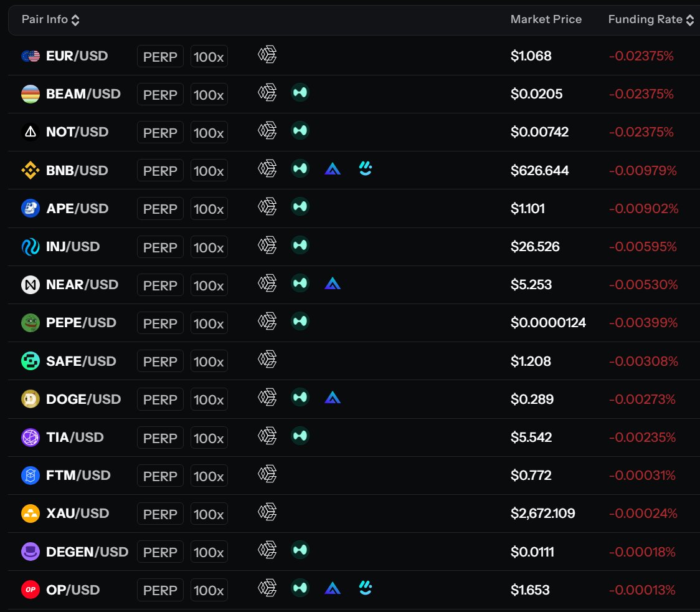Select the -0.00031% funding rate
This screenshot has height=612, width=700.
(643, 476)
